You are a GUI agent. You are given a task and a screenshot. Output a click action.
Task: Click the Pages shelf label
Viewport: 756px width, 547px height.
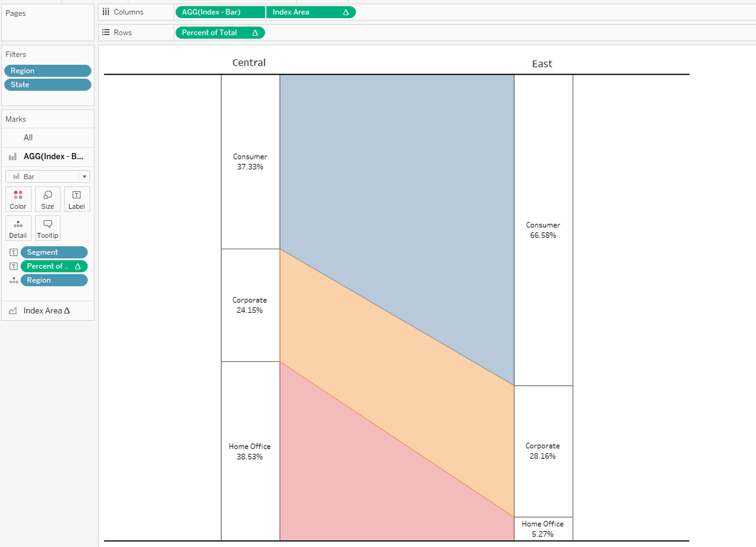click(x=16, y=13)
